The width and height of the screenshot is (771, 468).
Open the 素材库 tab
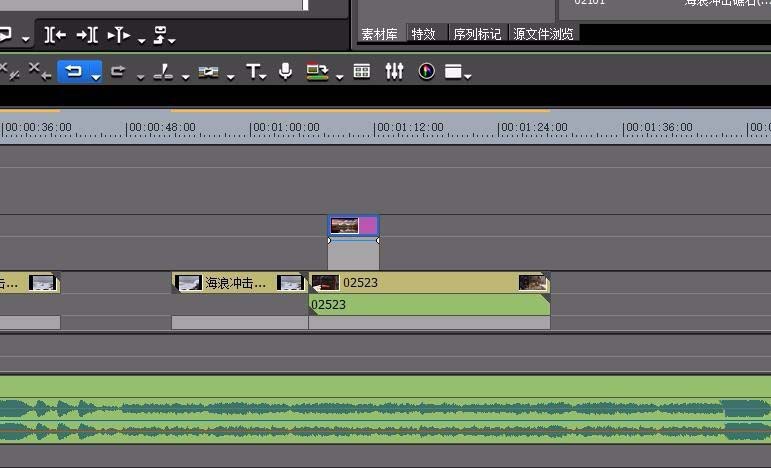pos(380,34)
